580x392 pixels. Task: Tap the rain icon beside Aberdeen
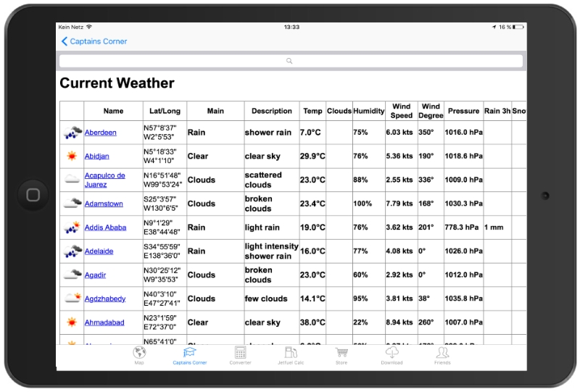pos(72,133)
